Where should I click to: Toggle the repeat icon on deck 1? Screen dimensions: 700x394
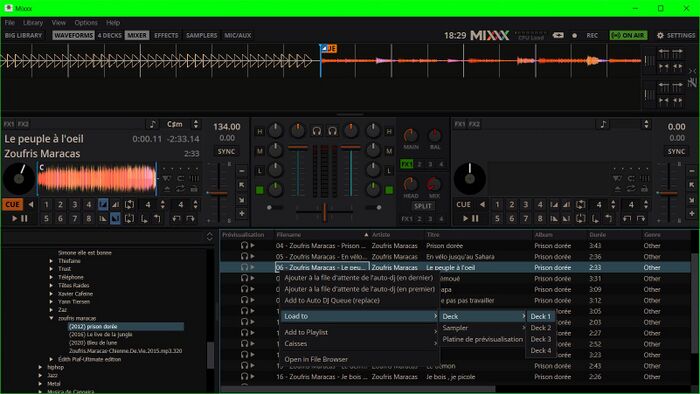click(x=180, y=189)
